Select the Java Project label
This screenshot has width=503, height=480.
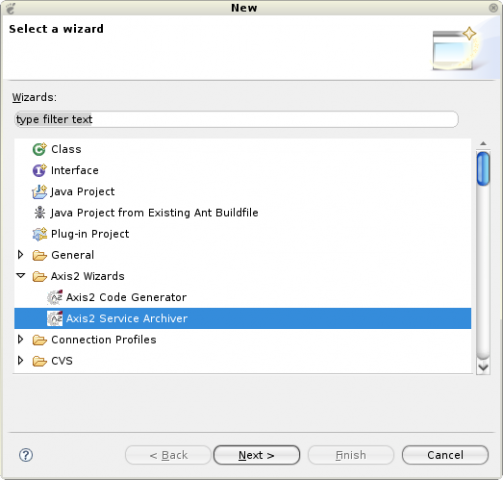pyautogui.click(x=82, y=192)
